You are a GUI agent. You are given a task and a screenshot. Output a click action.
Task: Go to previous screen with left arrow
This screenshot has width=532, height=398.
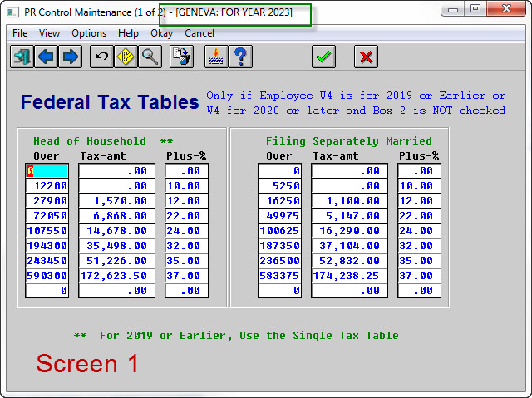(47, 57)
